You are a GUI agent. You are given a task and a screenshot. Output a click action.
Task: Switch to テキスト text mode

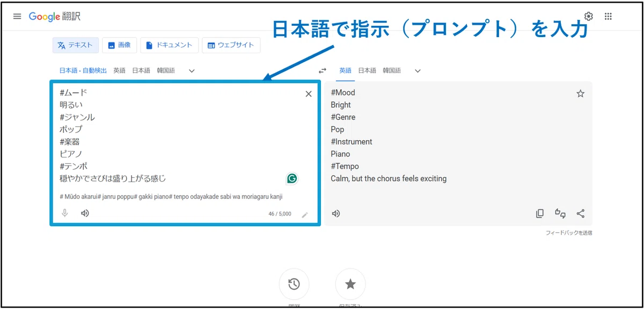point(76,45)
